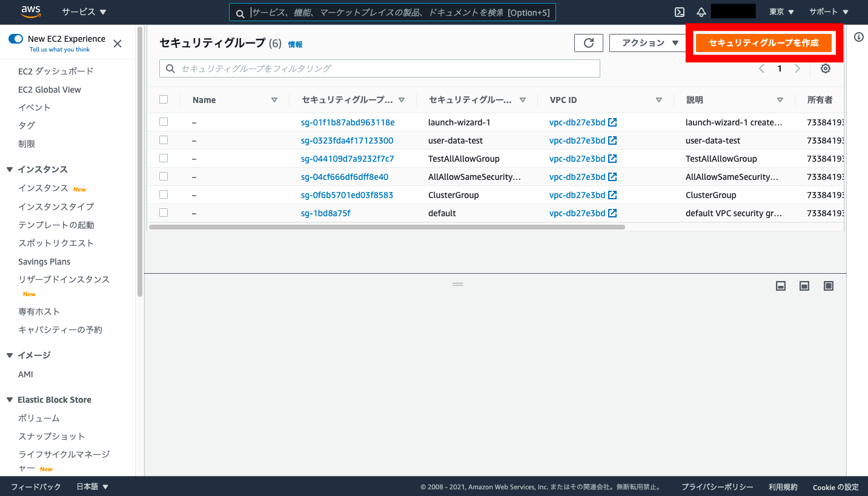Viewport: 868px width, 496px height.
Task: Go to the previous page arrow
Action: (x=761, y=68)
